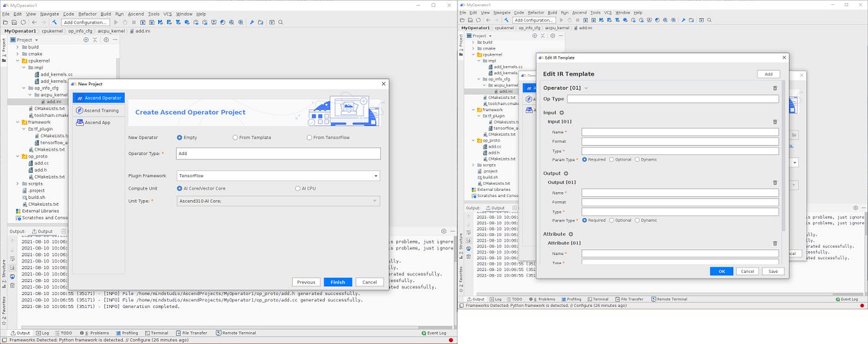Image resolution: width=868 pixels, height=344 pixels.
Task: Click the Event Log icon in the left window status bar
Action: (423, 333)
